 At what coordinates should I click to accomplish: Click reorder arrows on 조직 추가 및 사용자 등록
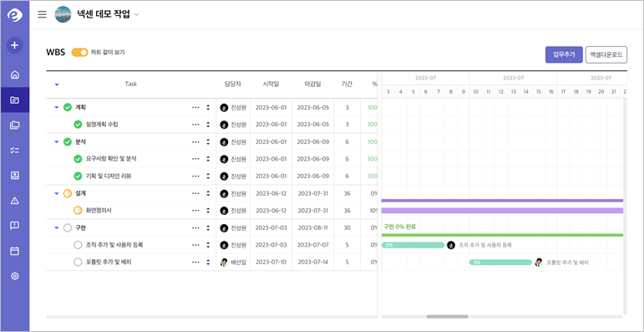tap(208, 245)
